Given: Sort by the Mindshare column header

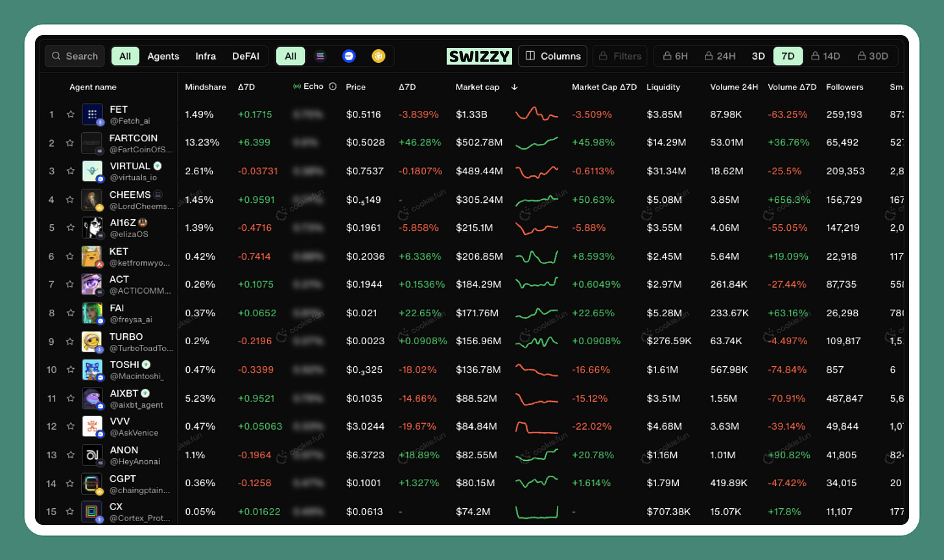Looking at the screenshot, I should coord(206,87).
